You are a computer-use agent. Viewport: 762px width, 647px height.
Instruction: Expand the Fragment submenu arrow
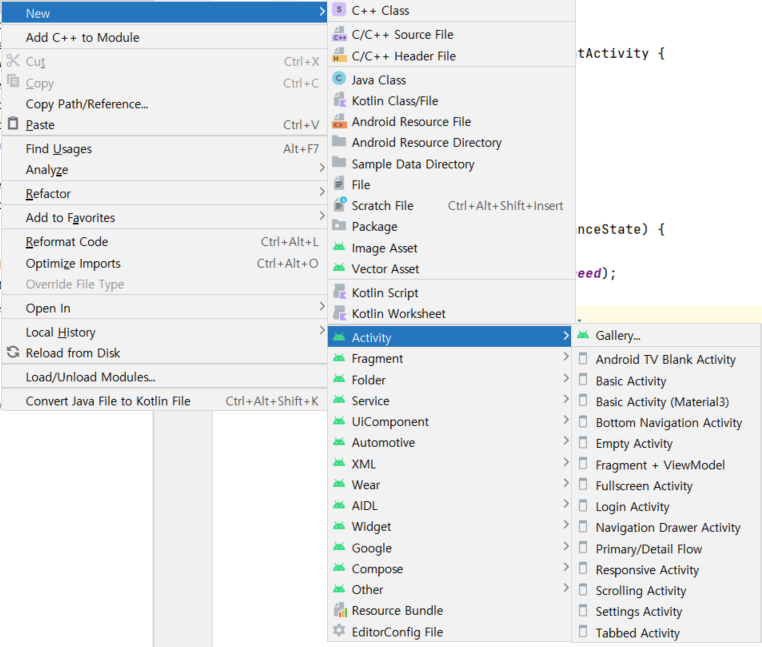(566, 357)
